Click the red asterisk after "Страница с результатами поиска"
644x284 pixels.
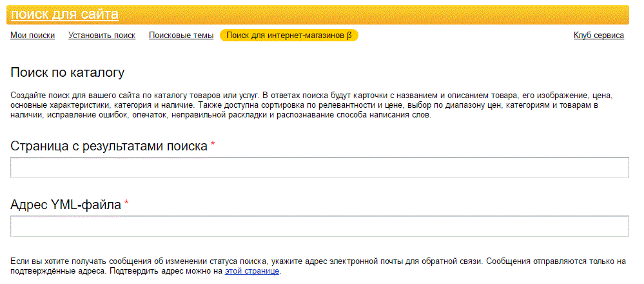tap(213, 143)
